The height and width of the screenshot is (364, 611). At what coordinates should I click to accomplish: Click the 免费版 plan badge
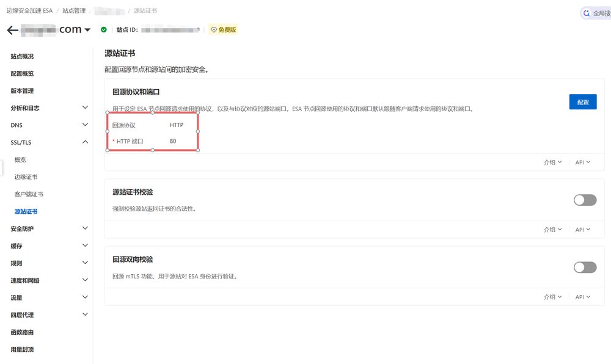(x=223, y=29)
